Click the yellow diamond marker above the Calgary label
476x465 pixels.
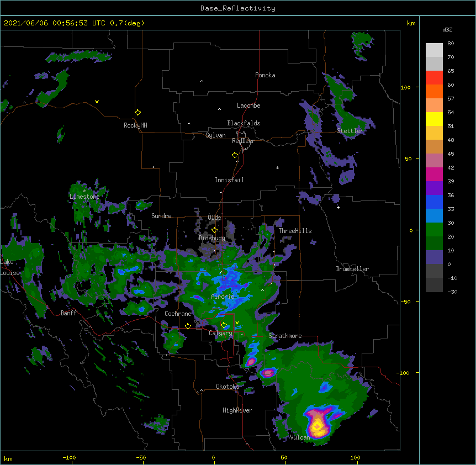[224, 325]
